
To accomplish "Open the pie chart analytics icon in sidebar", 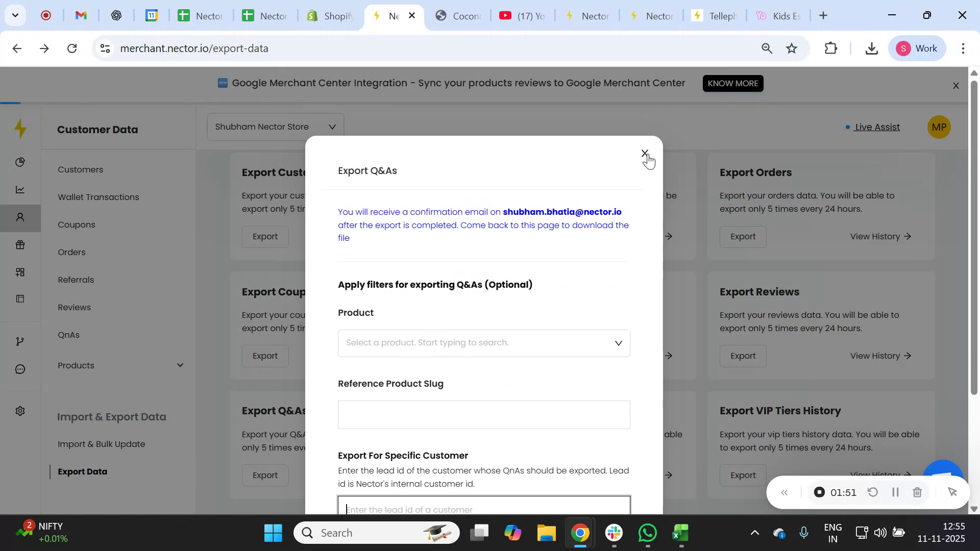I will point(20,162).
